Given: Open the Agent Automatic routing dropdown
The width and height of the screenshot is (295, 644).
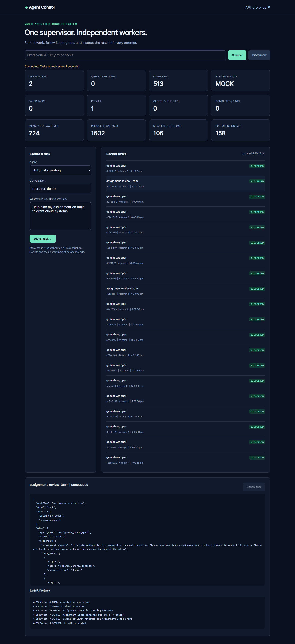Looking at the screenshot, I should (x=60, y=170).
